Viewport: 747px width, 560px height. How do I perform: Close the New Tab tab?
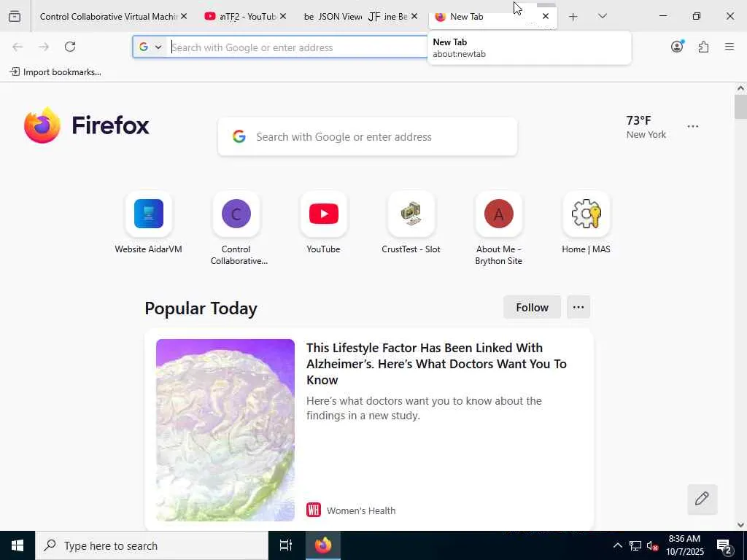(x=546, y=16)
